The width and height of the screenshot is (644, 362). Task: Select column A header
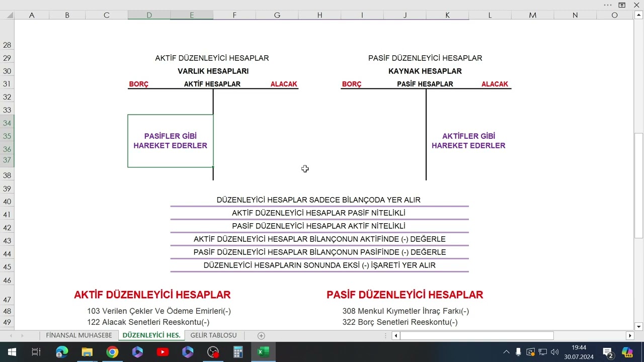click(x=32, y=15)
